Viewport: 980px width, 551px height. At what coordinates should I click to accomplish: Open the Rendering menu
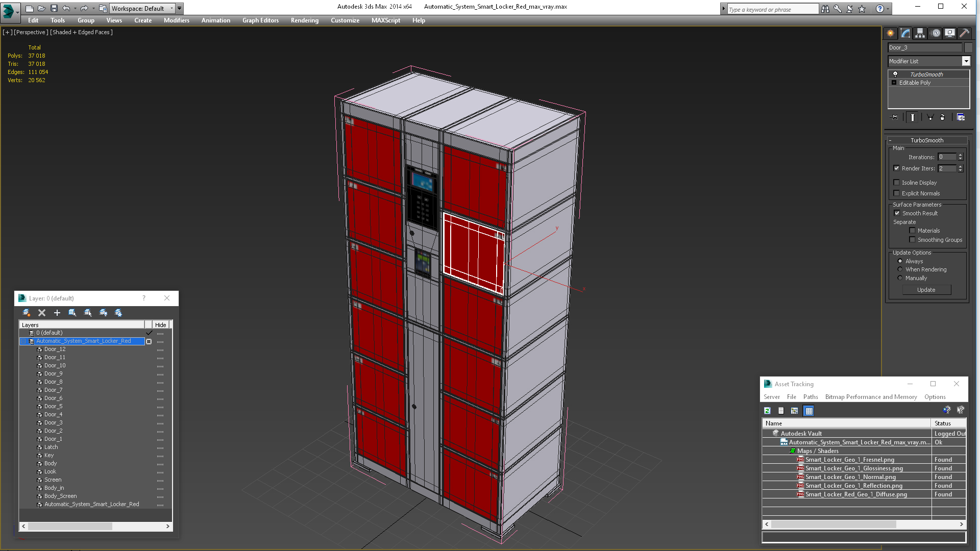point(304,20)
